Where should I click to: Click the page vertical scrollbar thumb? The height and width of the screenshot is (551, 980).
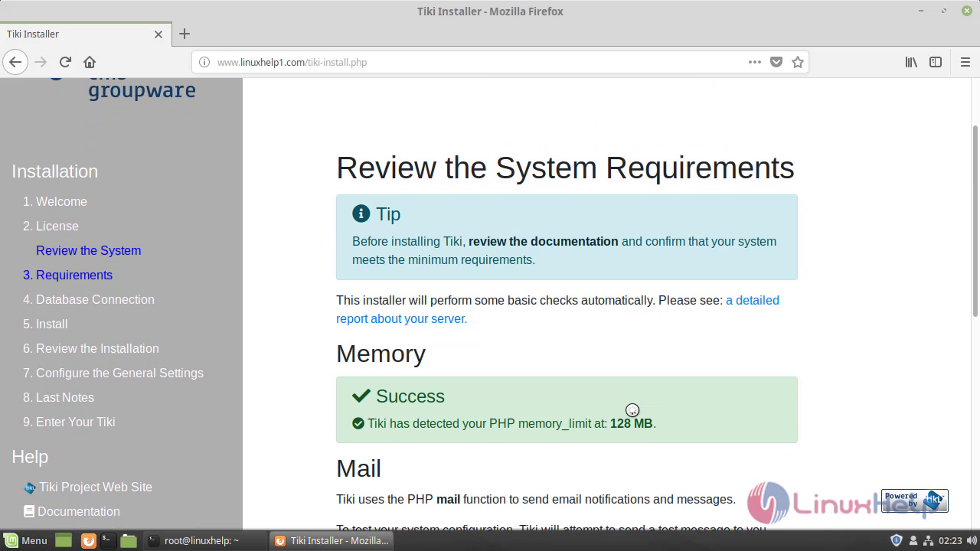(975, 220)
